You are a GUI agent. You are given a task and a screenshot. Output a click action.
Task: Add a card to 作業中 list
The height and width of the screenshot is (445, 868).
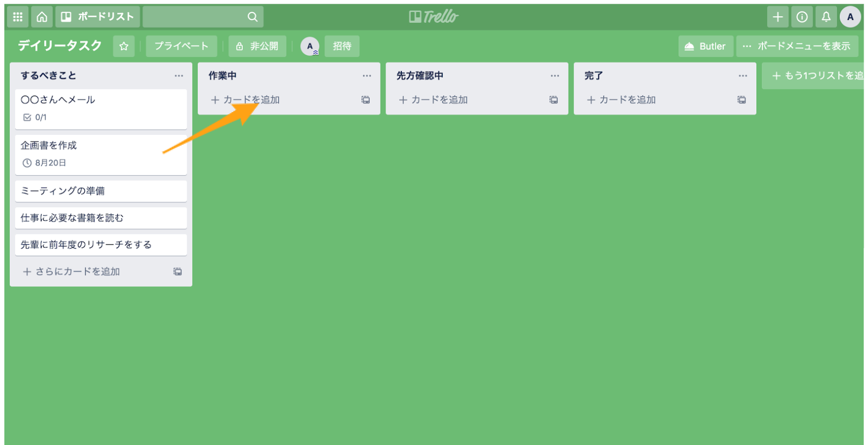(x=245, y=100)
